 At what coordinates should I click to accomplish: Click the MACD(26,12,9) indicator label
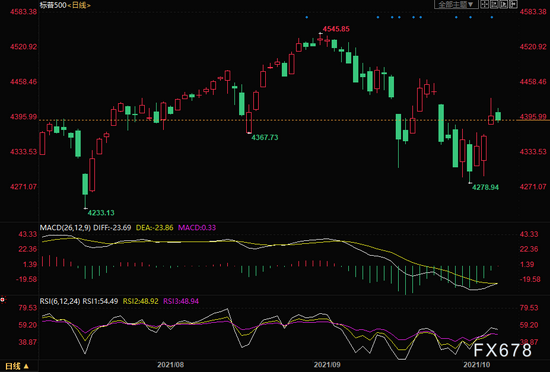tap(65, 228)
